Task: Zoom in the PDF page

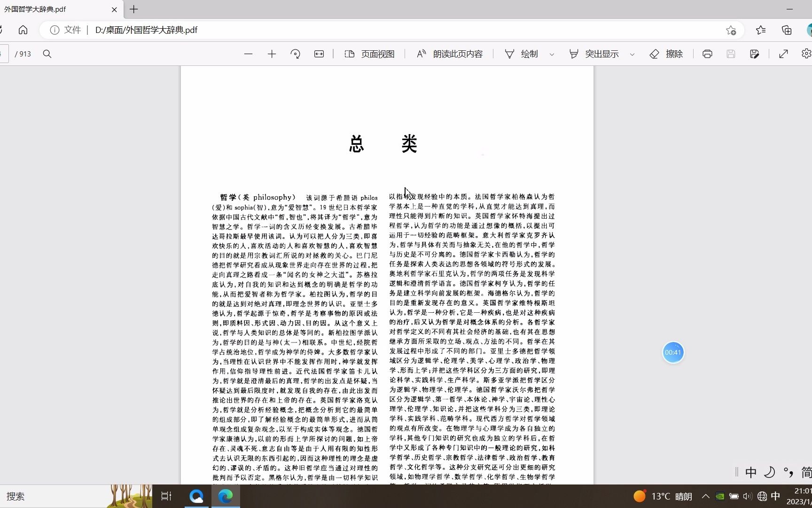Action: [x=272, y=54]
